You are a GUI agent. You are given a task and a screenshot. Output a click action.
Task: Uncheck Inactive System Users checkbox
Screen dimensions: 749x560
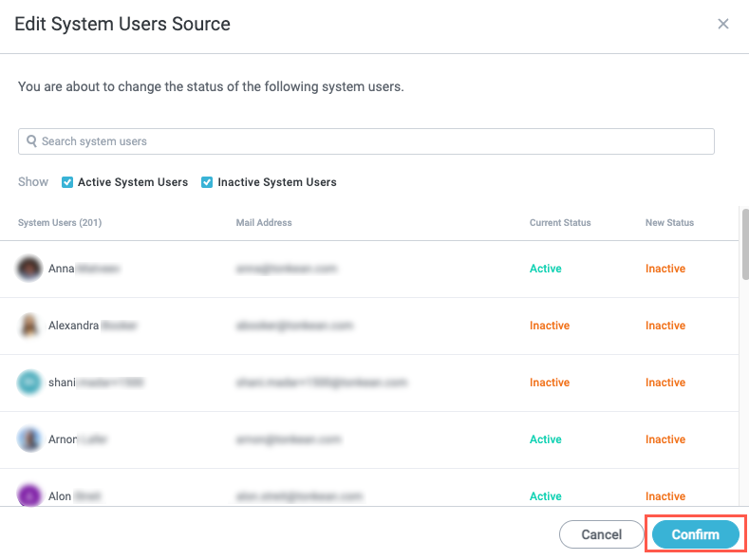point(207,182)
